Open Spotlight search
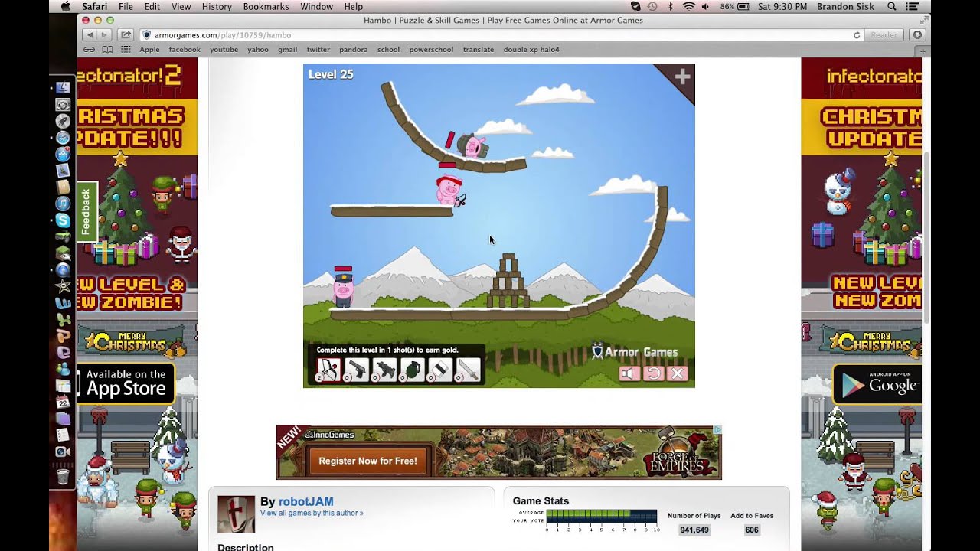This screenshot has width=980, height=551. point(892,6)
